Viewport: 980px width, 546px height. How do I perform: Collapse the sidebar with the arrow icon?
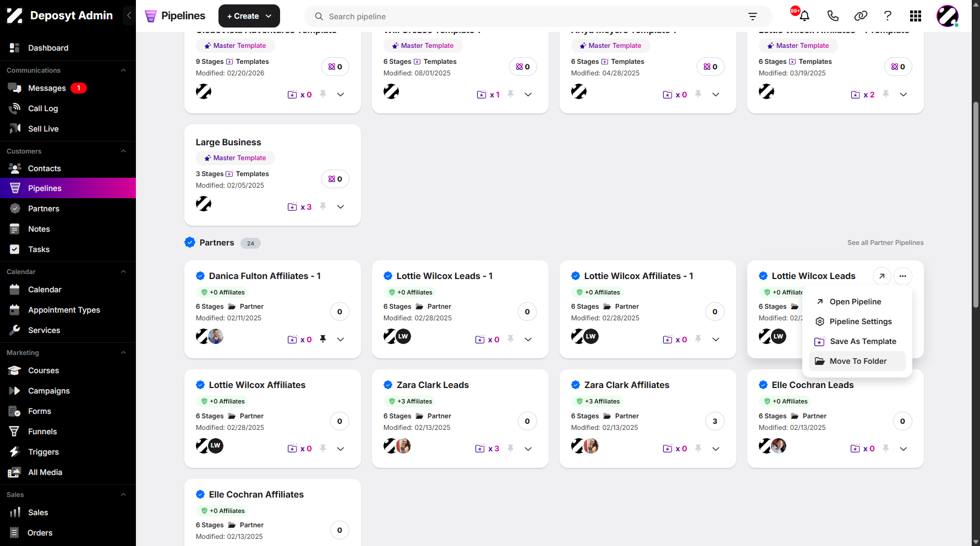pos(129,15)
